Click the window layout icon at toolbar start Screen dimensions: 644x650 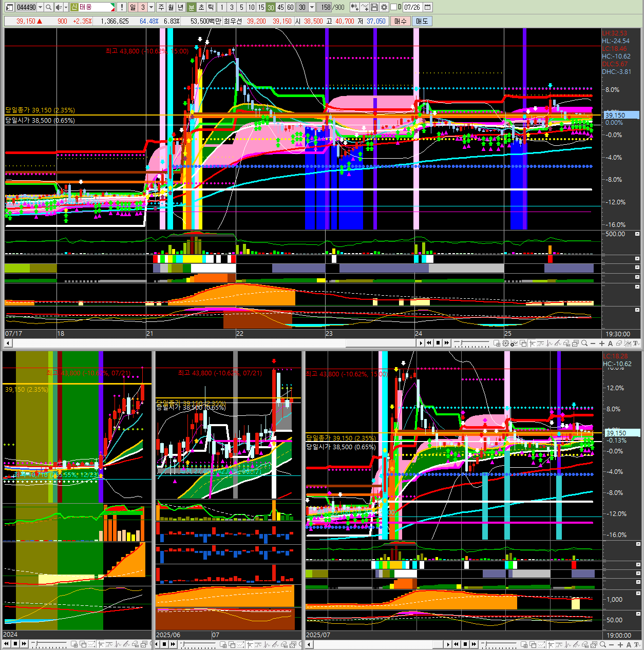[9, 7]
